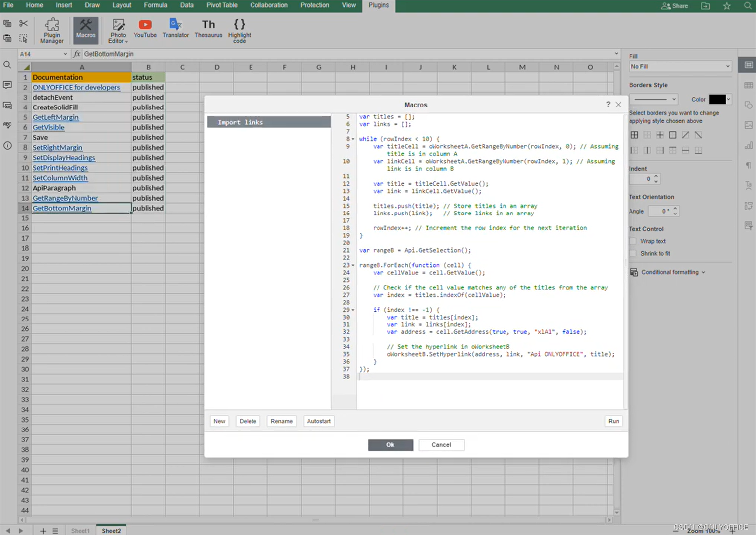Open table settings in right sidebar
756x535 pixels.
[x=748, y=85]
